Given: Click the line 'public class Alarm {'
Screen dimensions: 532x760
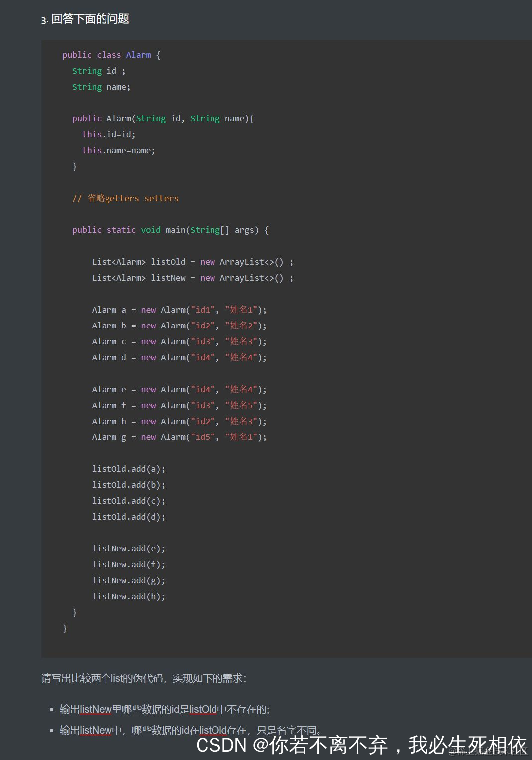Looking at the screenshot, I should point(111,55).
